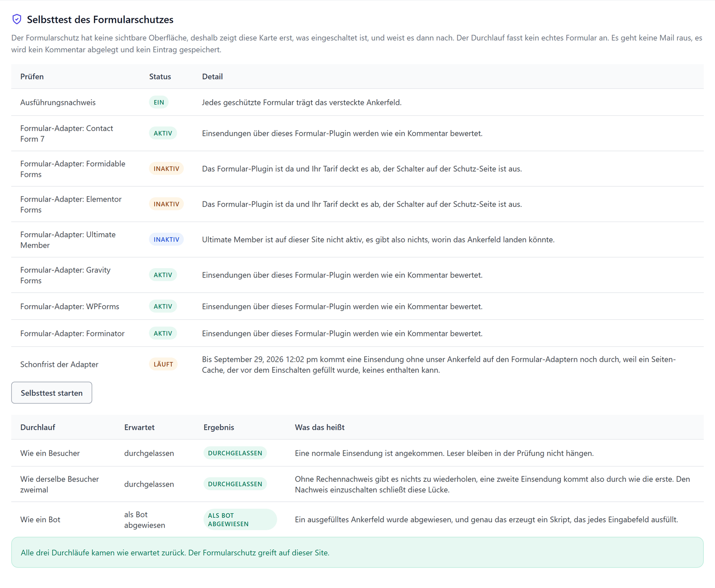715x588 pixels.
Task: Click INAKTIV badge for Elementor Forms
Action: point(166,204)
